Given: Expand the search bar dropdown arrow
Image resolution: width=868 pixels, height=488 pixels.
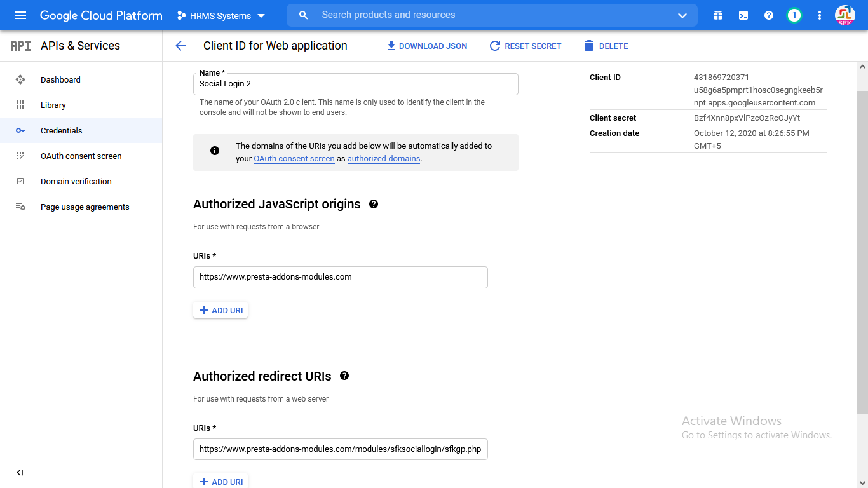Looking at the screenshot, I should (682, 15).
